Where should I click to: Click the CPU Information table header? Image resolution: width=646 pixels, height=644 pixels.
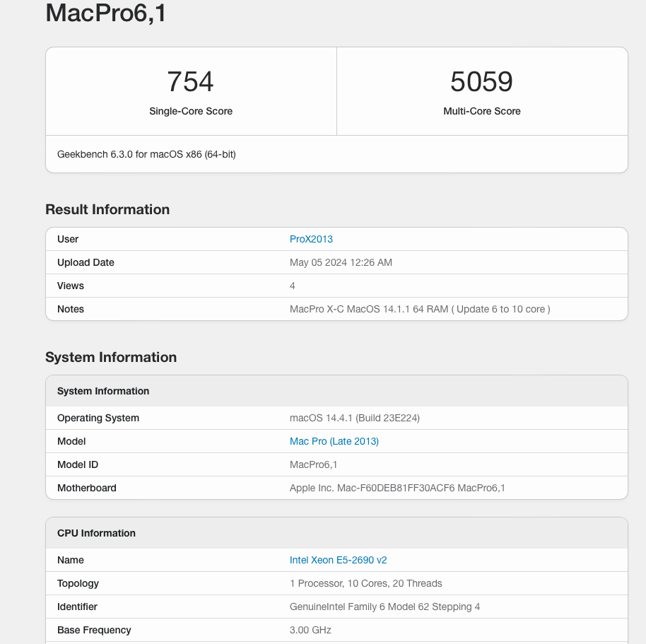point(336,533)
